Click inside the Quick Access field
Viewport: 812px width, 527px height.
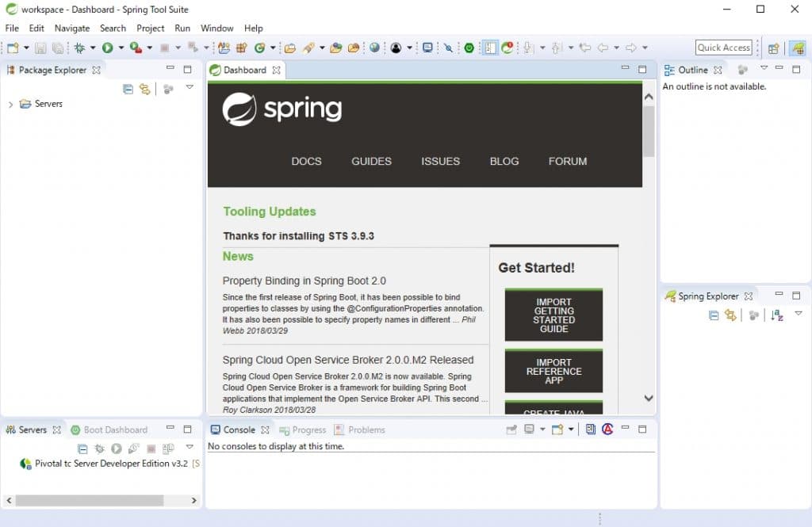click(x=722, y=47)
